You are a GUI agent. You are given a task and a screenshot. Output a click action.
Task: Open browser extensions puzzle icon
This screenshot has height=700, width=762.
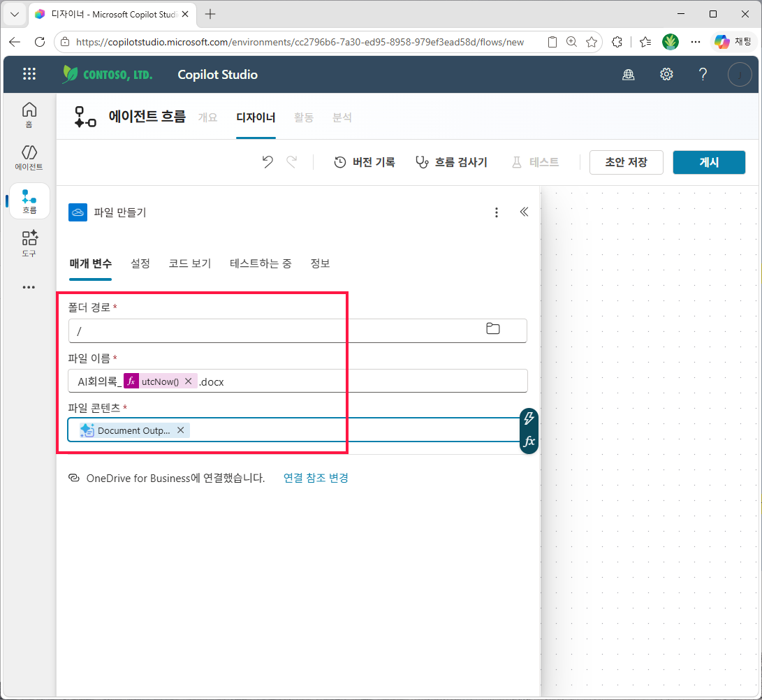617,42
